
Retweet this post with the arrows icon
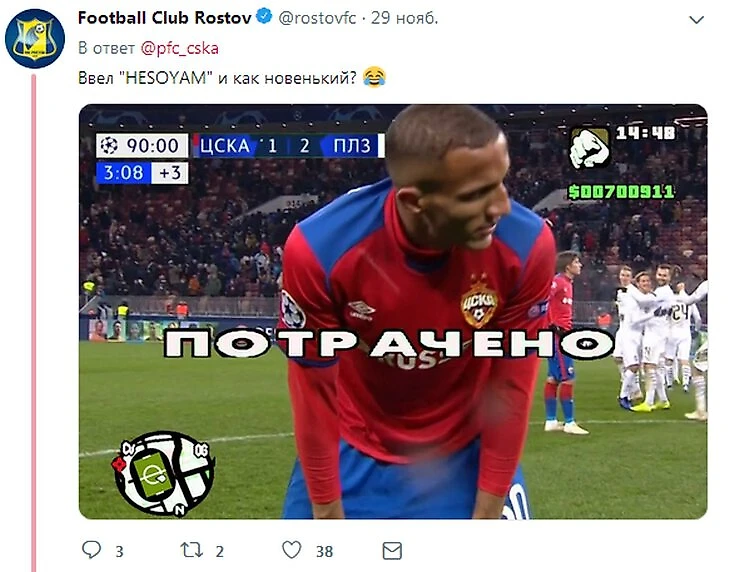(191, 550)
